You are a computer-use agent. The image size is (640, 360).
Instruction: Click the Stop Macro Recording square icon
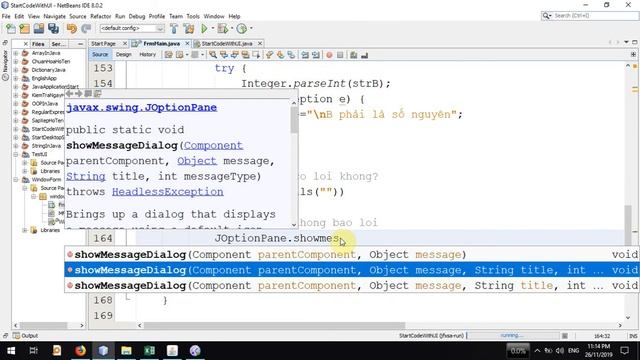[x=340, y=55]
